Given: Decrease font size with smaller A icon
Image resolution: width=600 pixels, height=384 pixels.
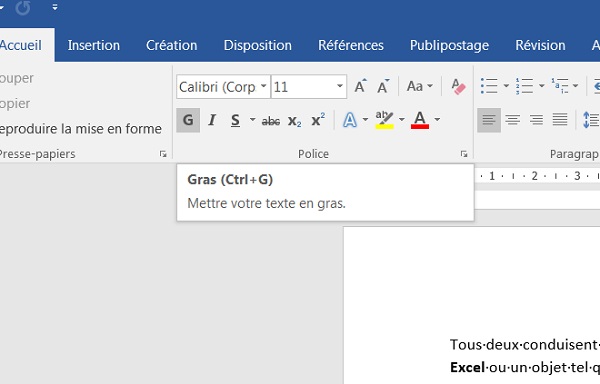Looking at the screenshot, I should coord(383,86).
